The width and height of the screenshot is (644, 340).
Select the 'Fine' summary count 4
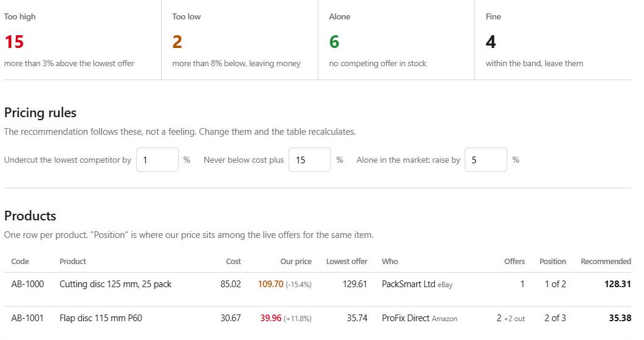(491, 42)
